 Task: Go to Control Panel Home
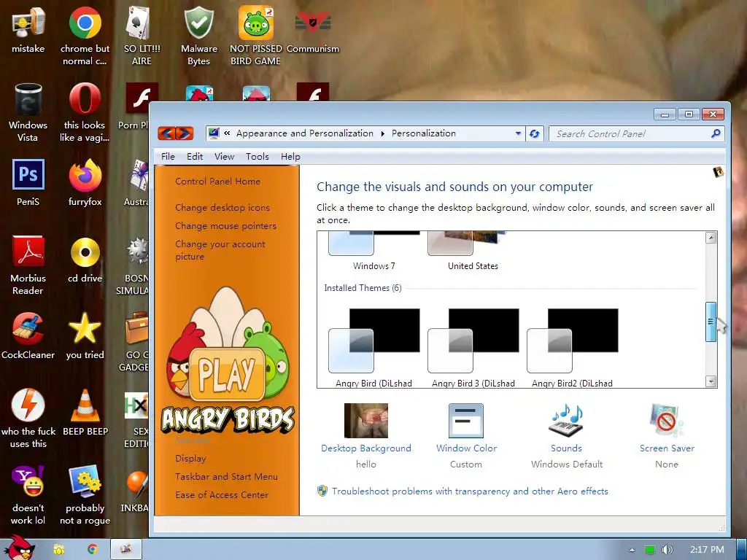tap(217, 182)
